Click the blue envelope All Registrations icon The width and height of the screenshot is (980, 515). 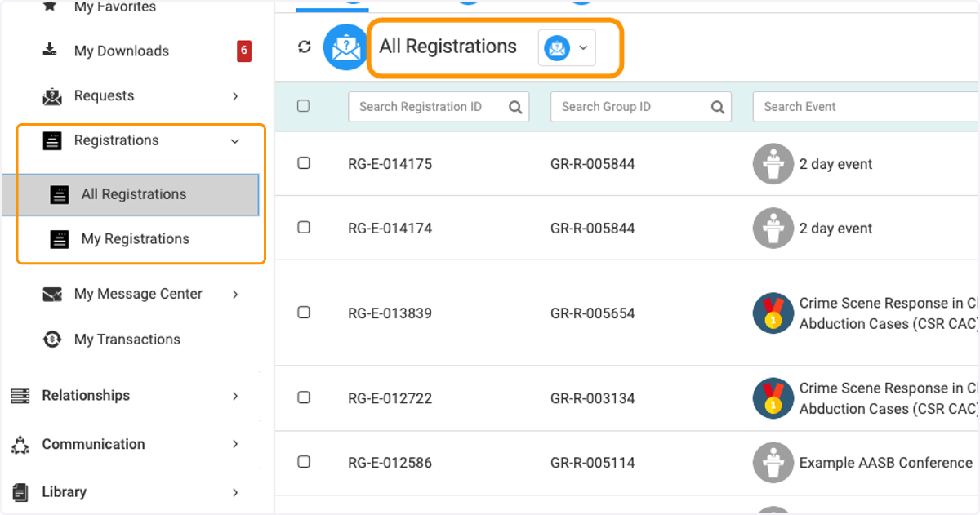click(346, 47)
